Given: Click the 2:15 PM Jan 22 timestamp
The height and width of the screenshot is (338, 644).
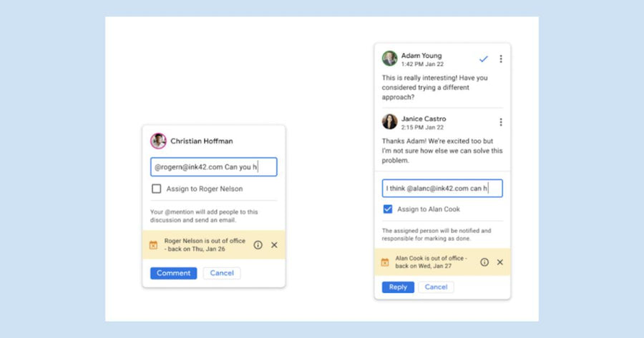Looking at the screenshot, I should [x=422, y=128].
